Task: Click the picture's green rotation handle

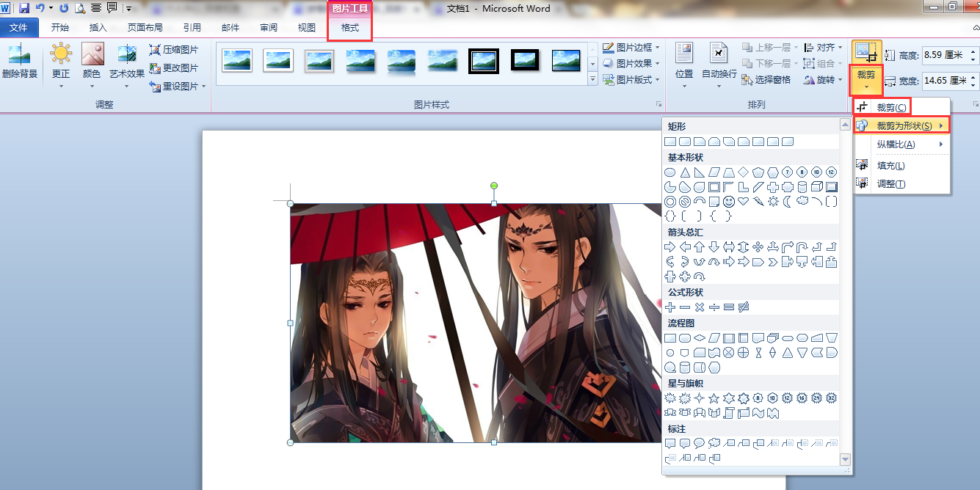Action: pyautogui.click(x=494, y=185)
